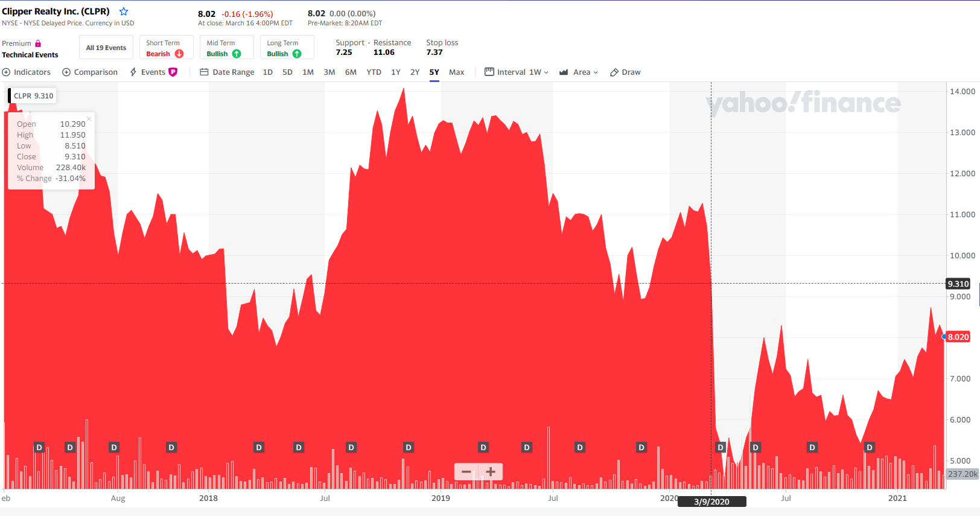Image resolution: width=980 pixels, height=516 pixels.
Task: Click the last dividend D marker before 2021
Action: [870, 447]
